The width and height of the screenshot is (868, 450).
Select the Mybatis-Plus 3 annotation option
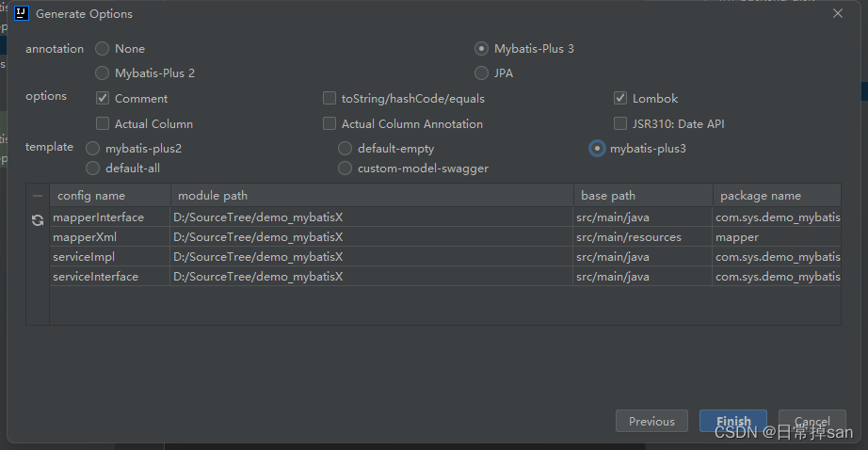[481, 49]
